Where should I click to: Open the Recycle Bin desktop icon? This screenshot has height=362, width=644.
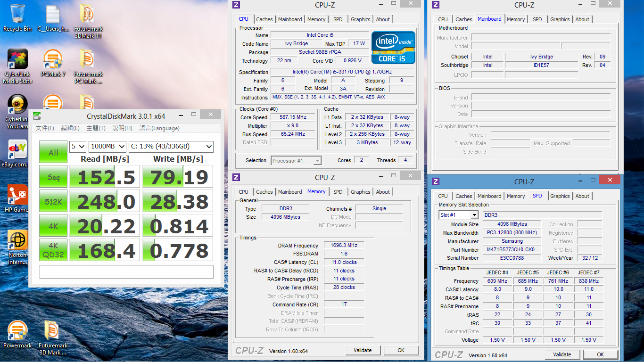[x=17, y=18]
